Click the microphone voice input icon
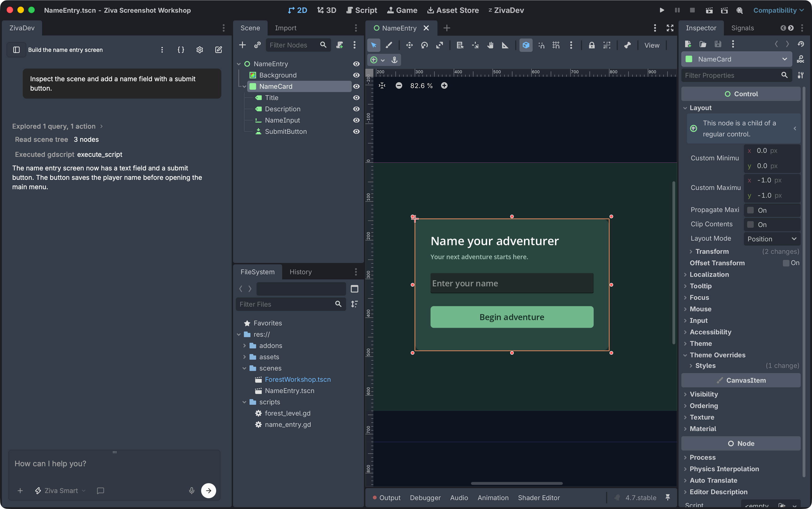 [x=192, y=490]
